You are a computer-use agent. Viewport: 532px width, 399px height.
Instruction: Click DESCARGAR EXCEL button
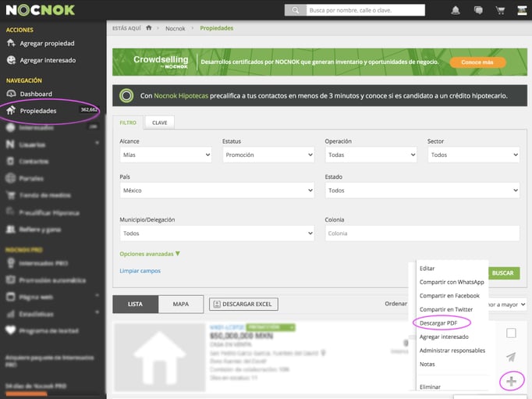243,304
